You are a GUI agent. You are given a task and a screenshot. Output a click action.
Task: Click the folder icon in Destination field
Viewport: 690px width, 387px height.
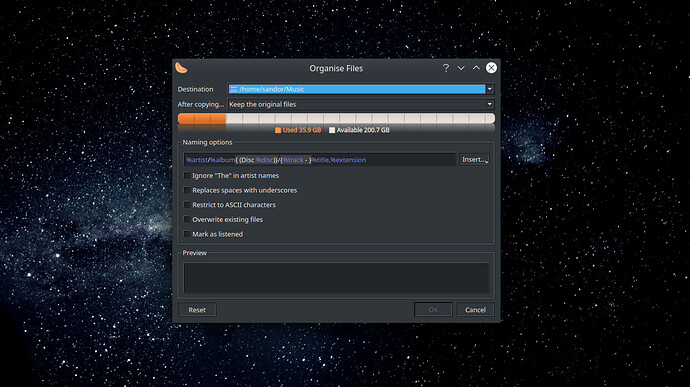[x=234, y=89]
